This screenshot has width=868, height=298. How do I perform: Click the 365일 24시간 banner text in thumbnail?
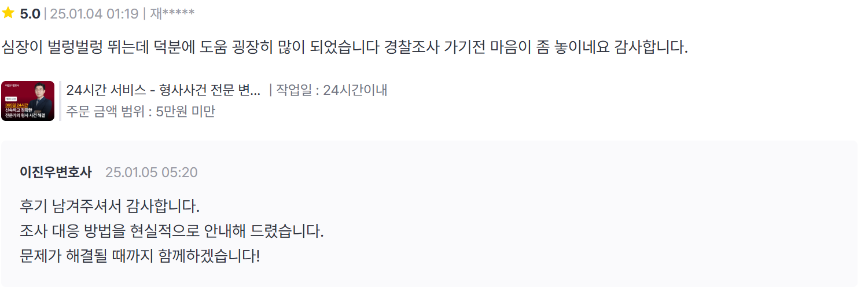pyautogui.click(x=17, y=104)
